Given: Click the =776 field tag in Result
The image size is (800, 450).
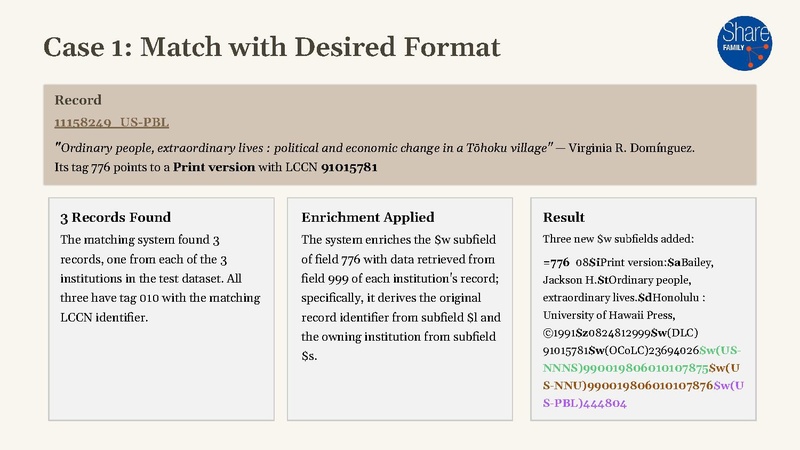Looking at the screenshot, I should 556,263.
